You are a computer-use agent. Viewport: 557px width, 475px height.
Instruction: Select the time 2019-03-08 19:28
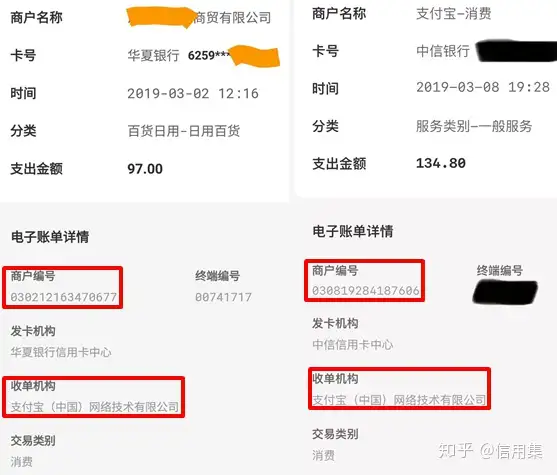483,87
